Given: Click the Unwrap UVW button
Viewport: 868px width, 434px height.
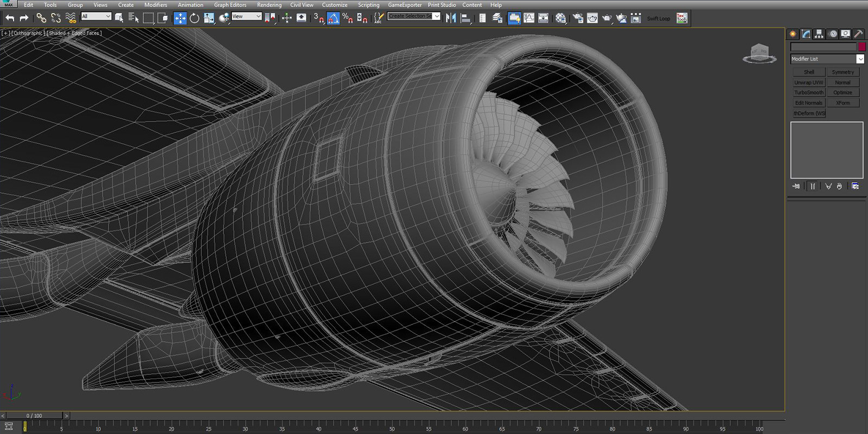Looking at the screenshot, I should (x=809, y=82).
